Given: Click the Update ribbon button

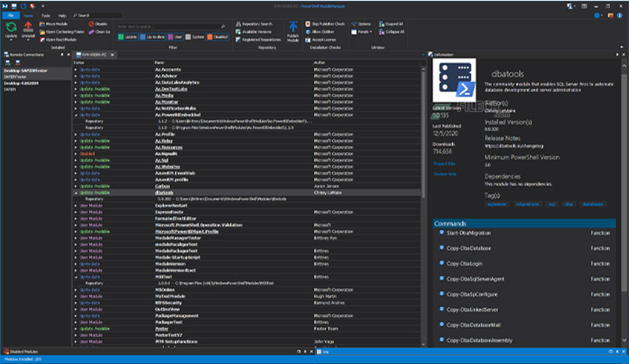Looking at the screenshot, I should tap(11, 31).
